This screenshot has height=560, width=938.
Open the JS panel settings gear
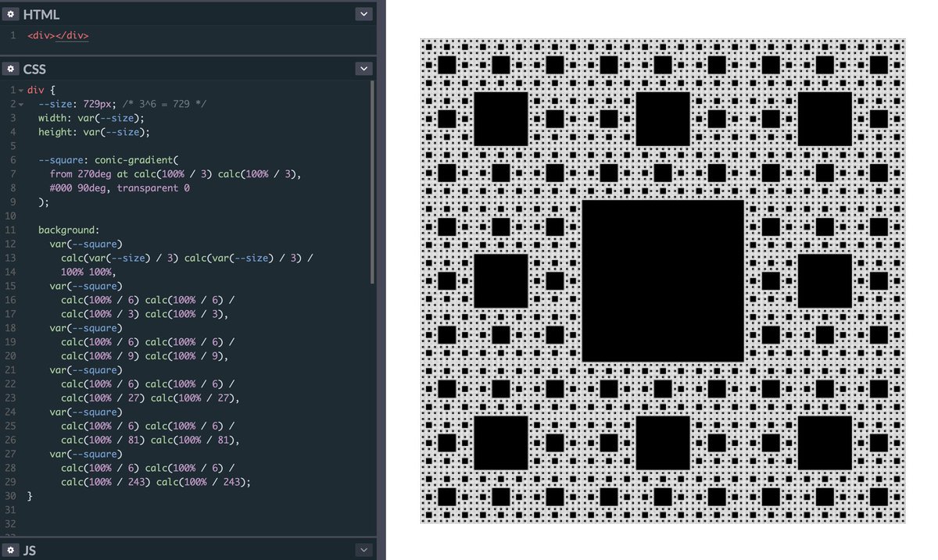10,551
